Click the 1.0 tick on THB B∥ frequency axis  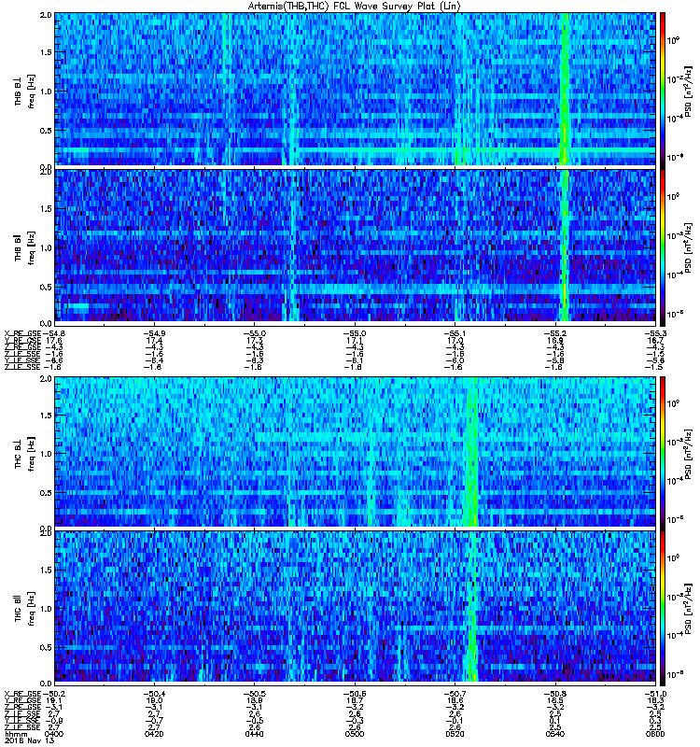coord(46,247)
